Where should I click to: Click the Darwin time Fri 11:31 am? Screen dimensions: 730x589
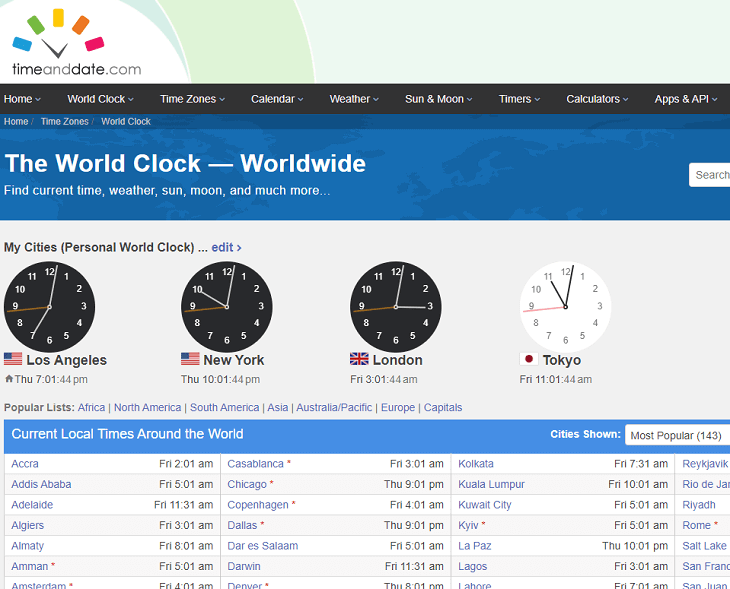(x=414, y=566)
